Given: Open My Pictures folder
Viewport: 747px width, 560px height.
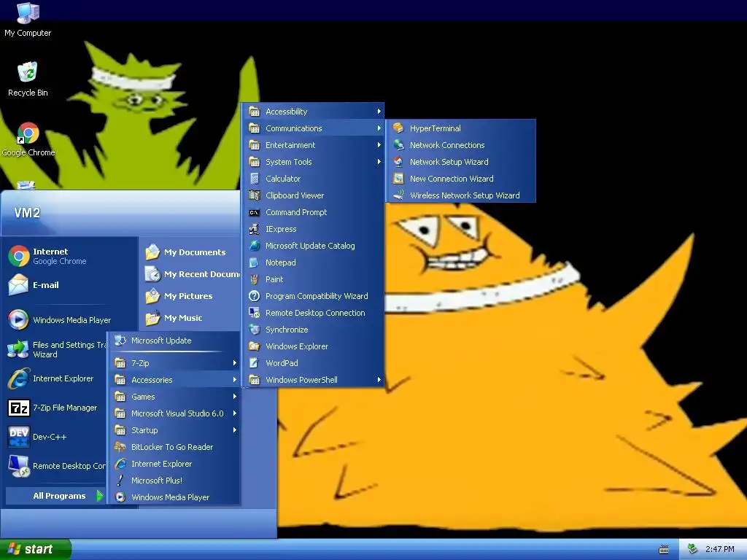Looking at the screenshot, I should pos(190,296).
